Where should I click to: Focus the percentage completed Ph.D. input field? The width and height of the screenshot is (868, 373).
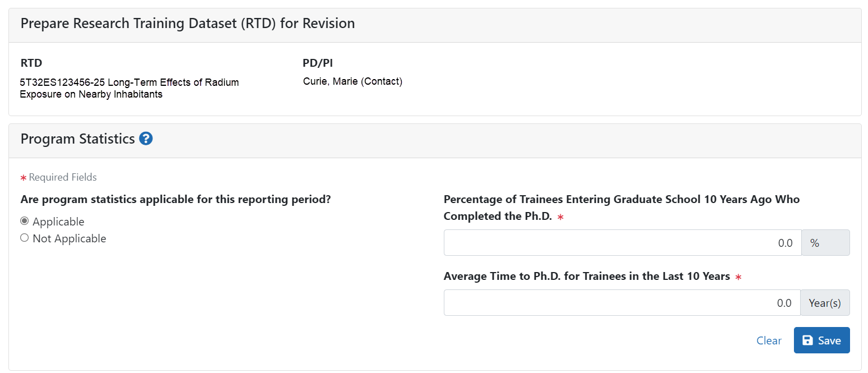click(622, 243)
